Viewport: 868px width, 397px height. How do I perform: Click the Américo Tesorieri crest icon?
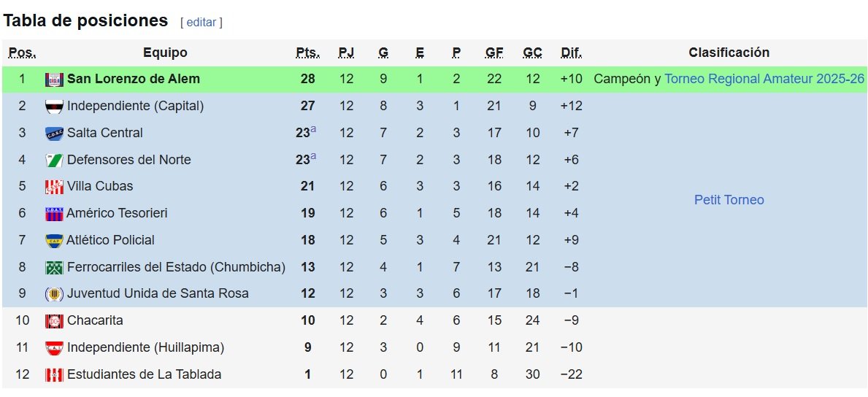pos(54,214)
